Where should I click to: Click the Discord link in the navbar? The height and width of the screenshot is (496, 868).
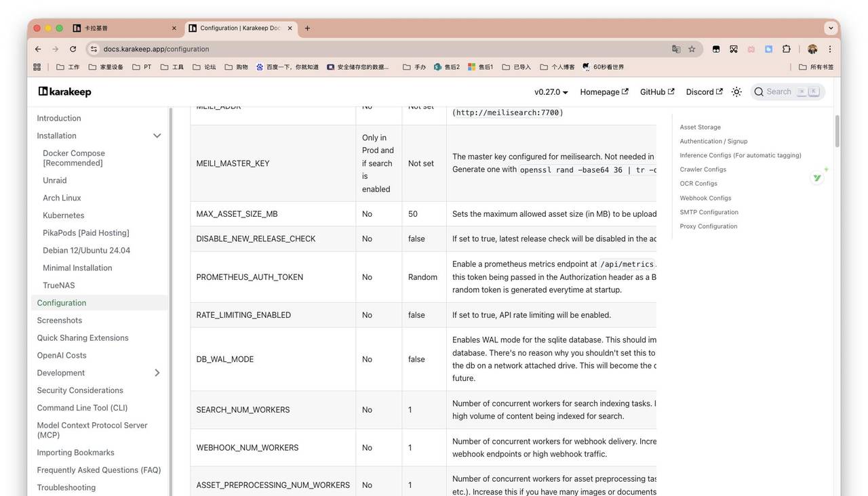pyautogui.click(x=704, y=92)
